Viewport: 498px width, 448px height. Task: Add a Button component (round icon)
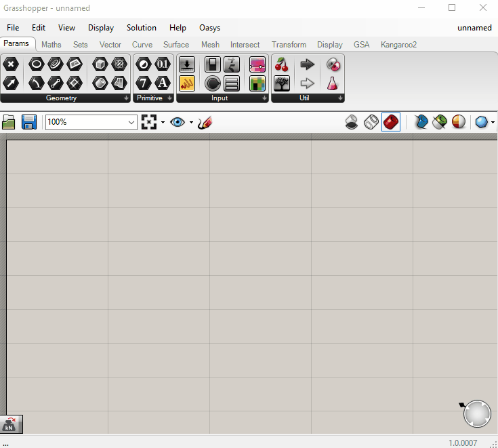click(x=213, y=83)
